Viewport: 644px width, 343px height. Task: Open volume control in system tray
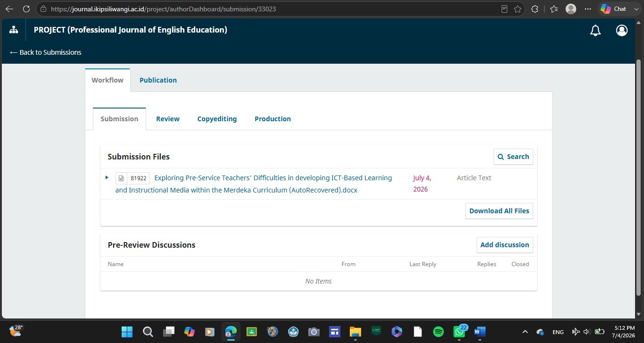(x=587, y=332)
